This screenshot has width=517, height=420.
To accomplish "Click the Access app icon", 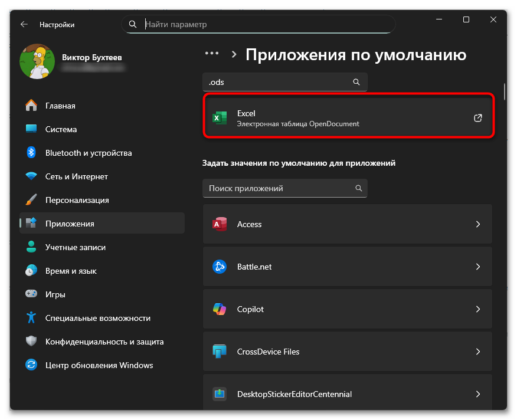I will (220, 224).
